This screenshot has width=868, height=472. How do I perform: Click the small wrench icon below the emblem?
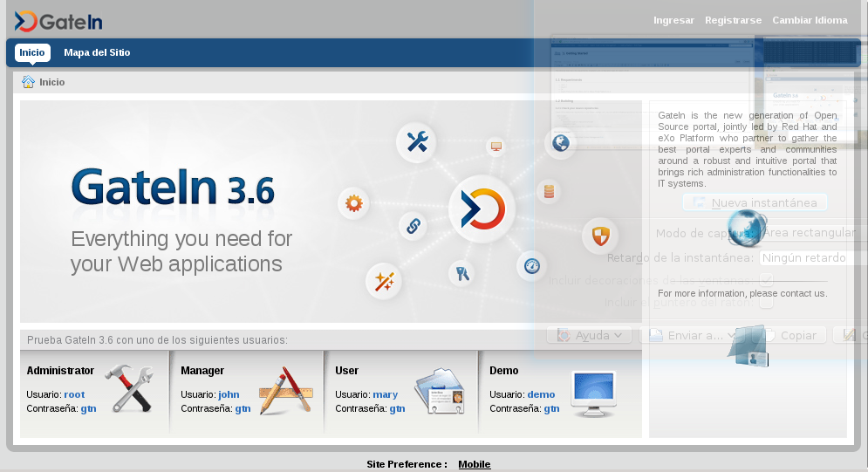pos(462,273)
